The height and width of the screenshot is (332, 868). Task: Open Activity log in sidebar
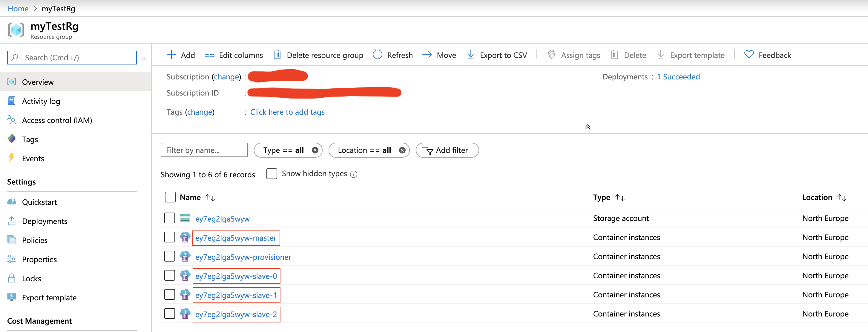tap(41, 101)
